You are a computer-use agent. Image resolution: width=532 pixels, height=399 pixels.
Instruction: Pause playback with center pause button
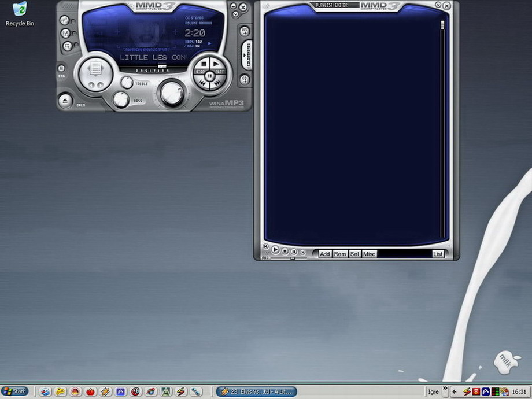pos(210,76)
